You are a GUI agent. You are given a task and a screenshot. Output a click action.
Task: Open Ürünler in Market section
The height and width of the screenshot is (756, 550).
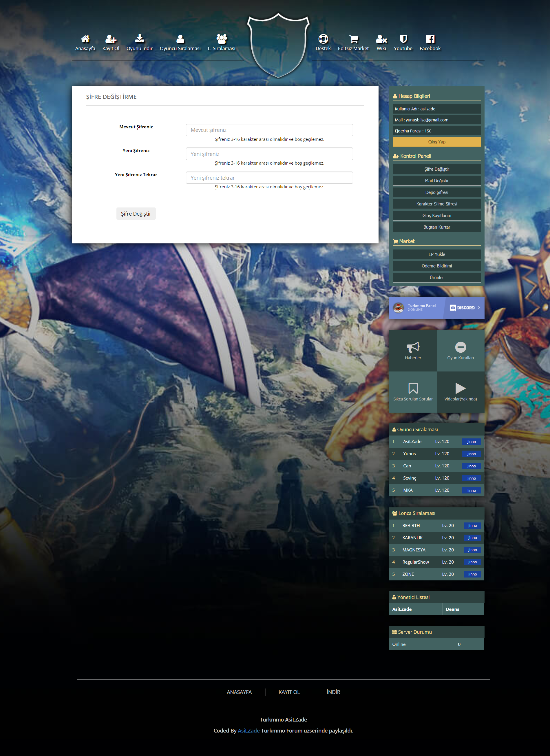(437, 277)
